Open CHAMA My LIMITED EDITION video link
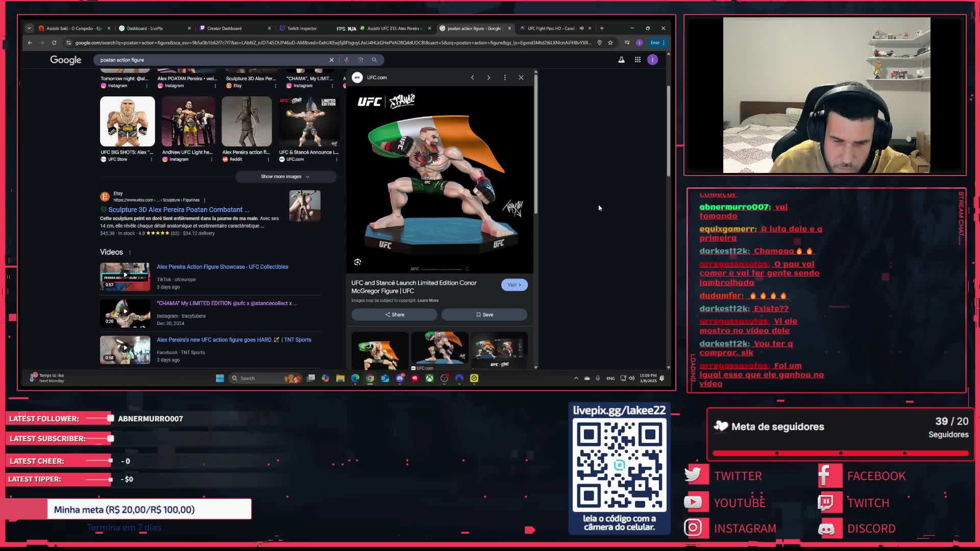The height and width of the screenshot is (551, 980). 227,303
